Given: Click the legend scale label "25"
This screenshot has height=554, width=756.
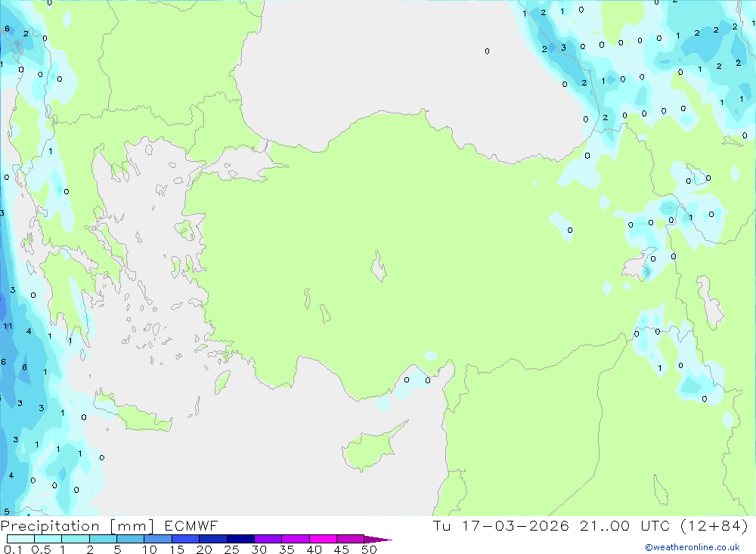Looking at the screenshot, I should (232, 549).
